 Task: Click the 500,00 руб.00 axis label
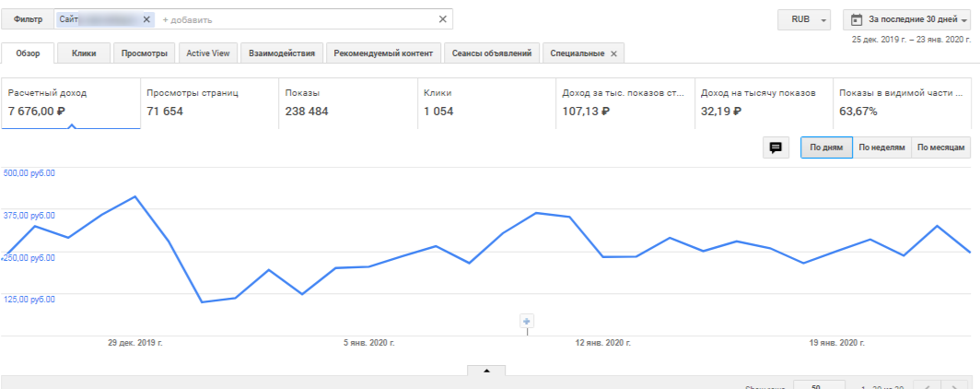click(x=30, y=173)
